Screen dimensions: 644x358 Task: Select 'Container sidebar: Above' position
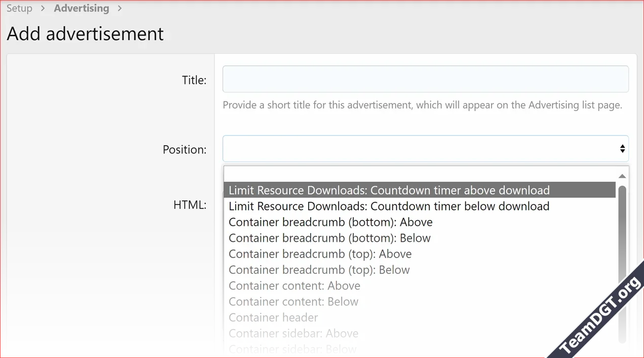point(293,333)
